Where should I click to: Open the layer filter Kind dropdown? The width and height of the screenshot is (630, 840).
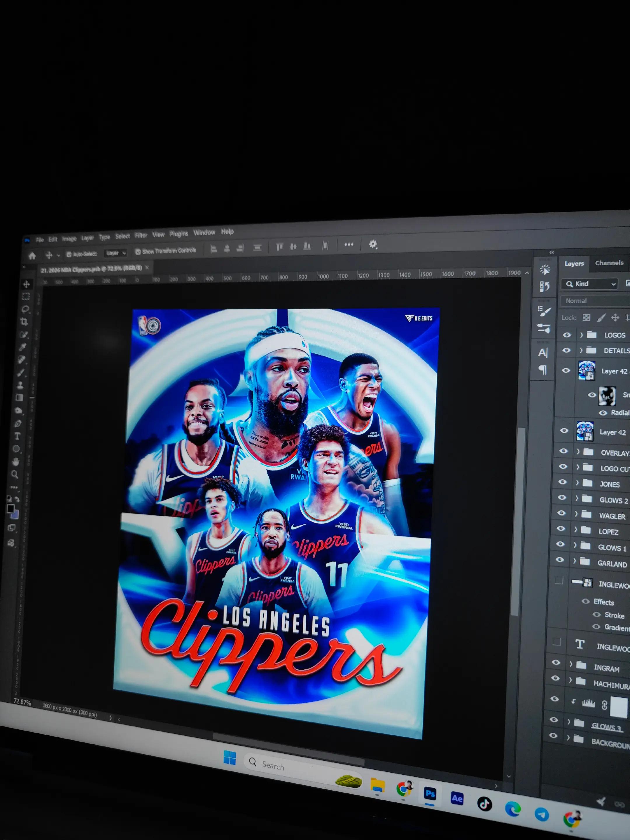[x=589, y=284]
